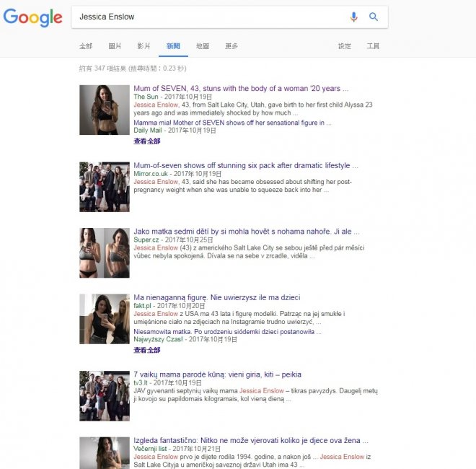Click 查看全部 under the fakt.pl result
This screenshot has width=476, height=469.
tap(147, 350)
